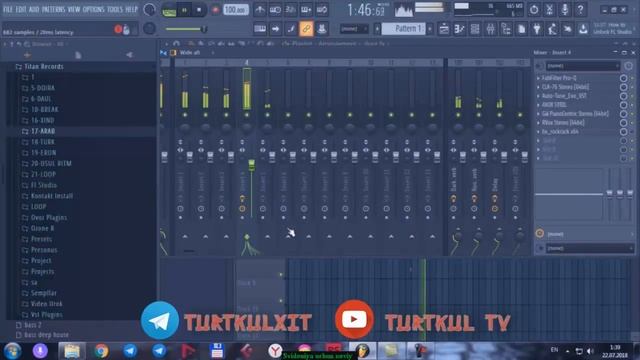Open the mixer view icon
This screenshot has height=360, width=640.
pos(490,29)
